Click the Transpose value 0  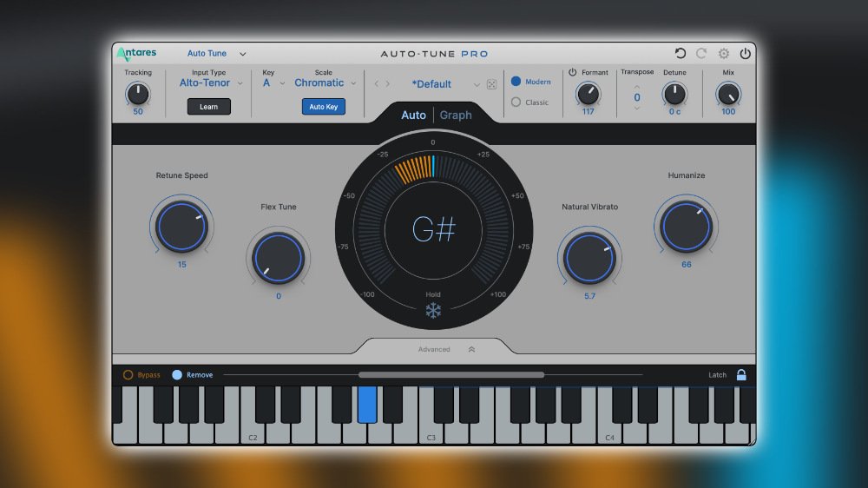637,97
